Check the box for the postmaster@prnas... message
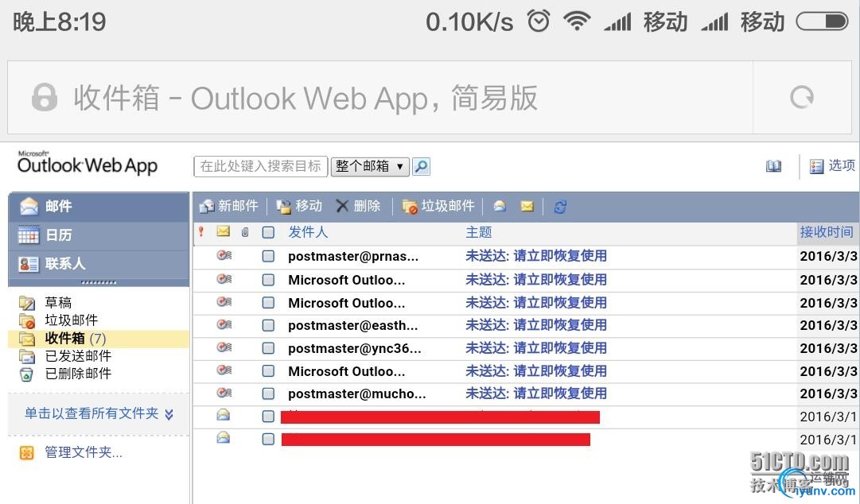Image resolution: width=860 pixels, height=504 pixels. [x=268, y=256]
